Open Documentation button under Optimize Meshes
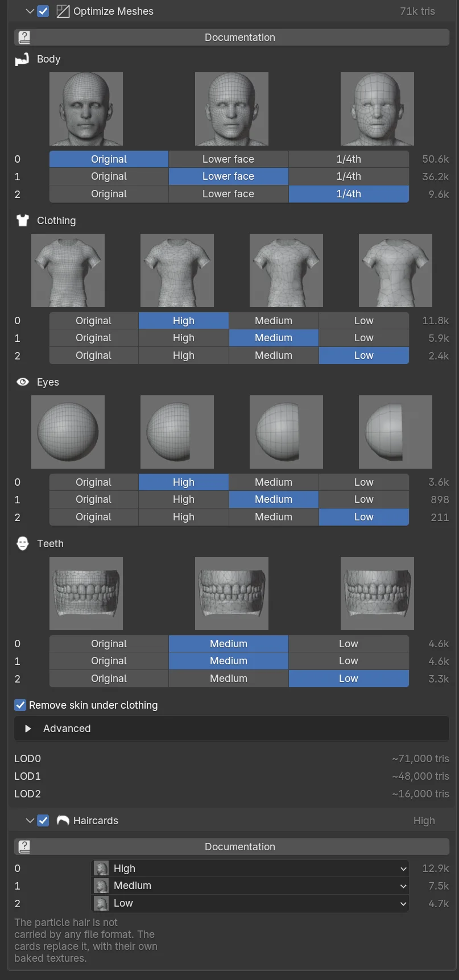This screenshot has width=459, height=980. [x=231, y=38]
